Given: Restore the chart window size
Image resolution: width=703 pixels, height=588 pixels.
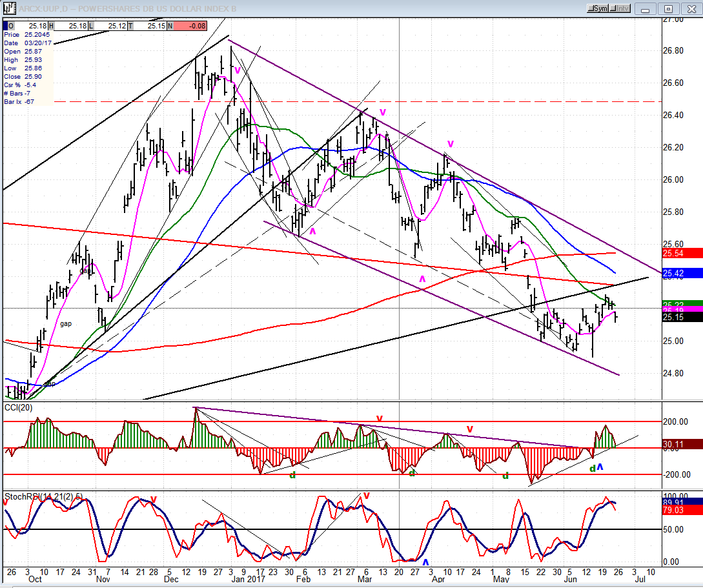Looking at the screenshot, I should pos(669,8).
